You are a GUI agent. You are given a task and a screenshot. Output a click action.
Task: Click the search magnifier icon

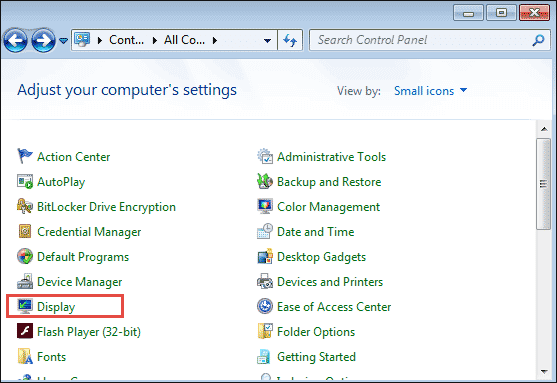[539, 40]
